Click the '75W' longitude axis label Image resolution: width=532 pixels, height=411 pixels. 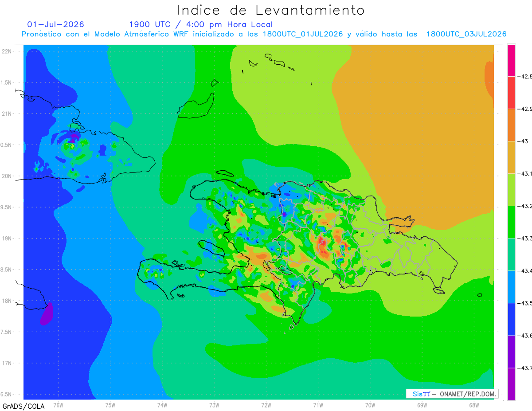pos(110,405)
